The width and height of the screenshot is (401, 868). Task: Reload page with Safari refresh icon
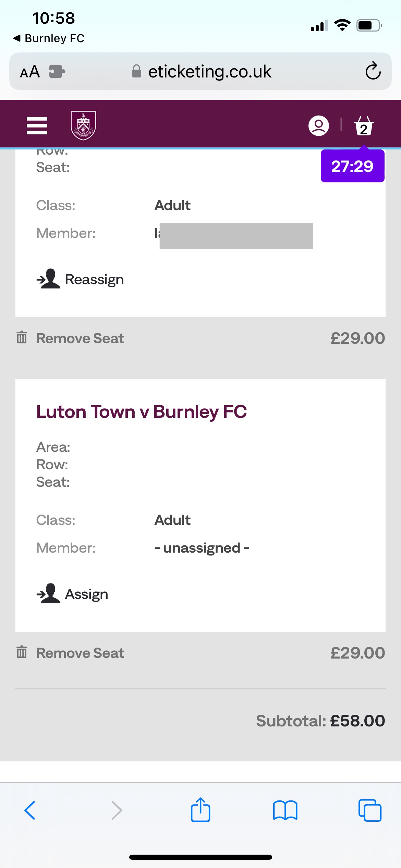click(373, 71)
